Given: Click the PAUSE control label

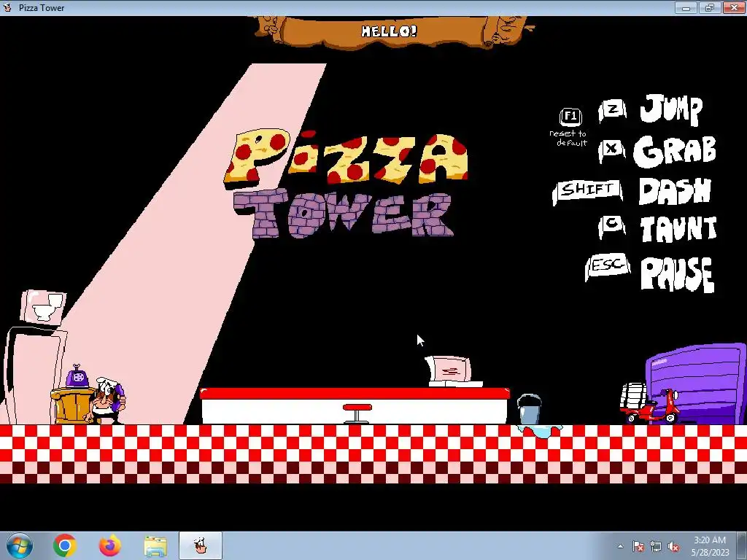Looking at the screenshot, I should 678,274.
